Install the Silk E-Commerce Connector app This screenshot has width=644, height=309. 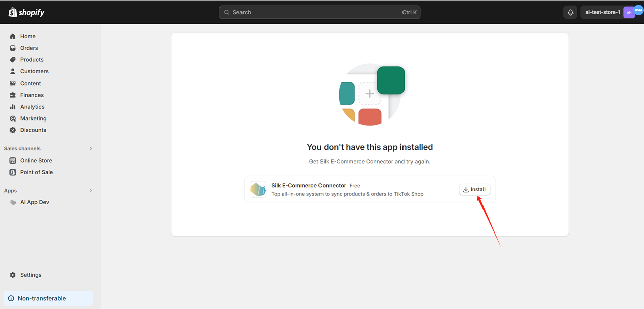(474, 189)
